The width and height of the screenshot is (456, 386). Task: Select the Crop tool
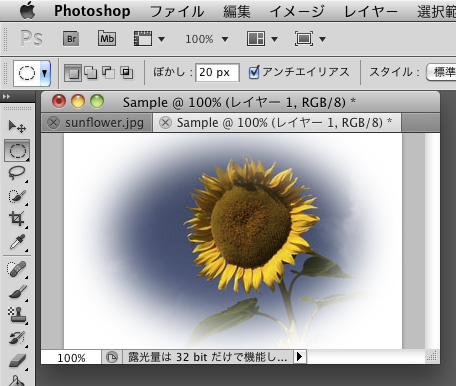tap(17, 219)
